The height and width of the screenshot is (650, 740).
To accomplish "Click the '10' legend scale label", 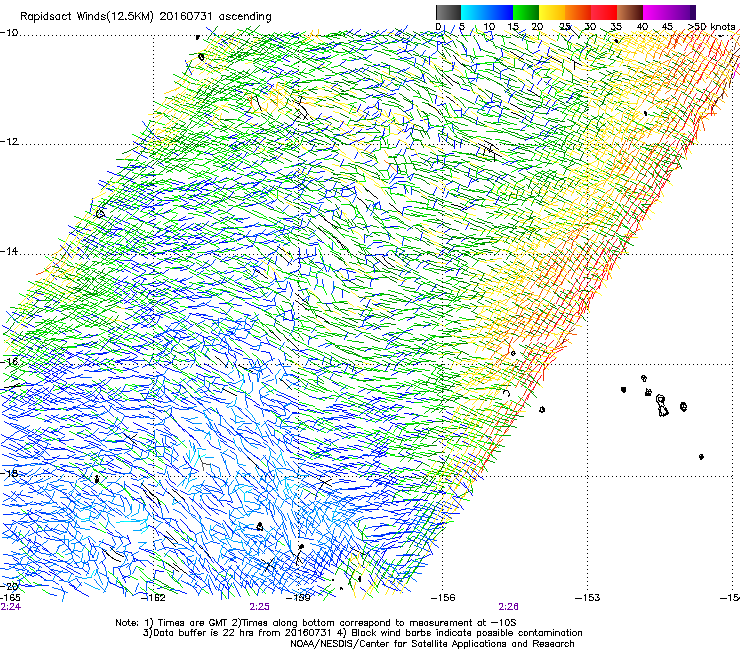I will tap(489, 26).
